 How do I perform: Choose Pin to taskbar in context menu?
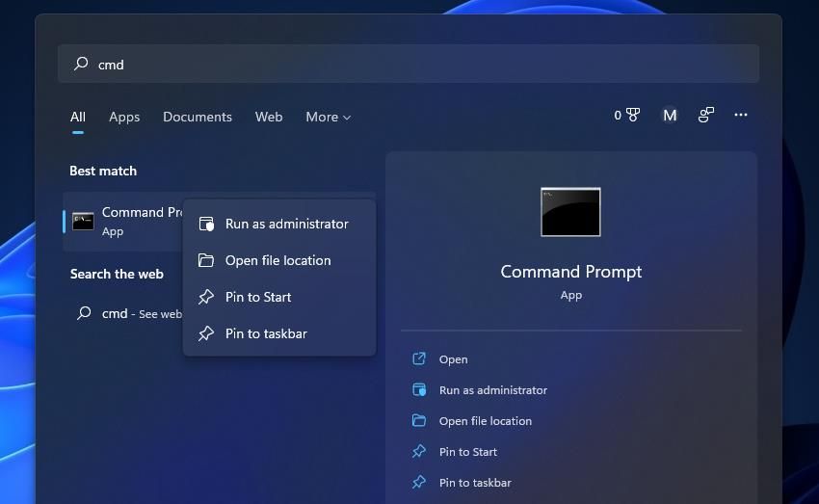[x=279, y=333]
